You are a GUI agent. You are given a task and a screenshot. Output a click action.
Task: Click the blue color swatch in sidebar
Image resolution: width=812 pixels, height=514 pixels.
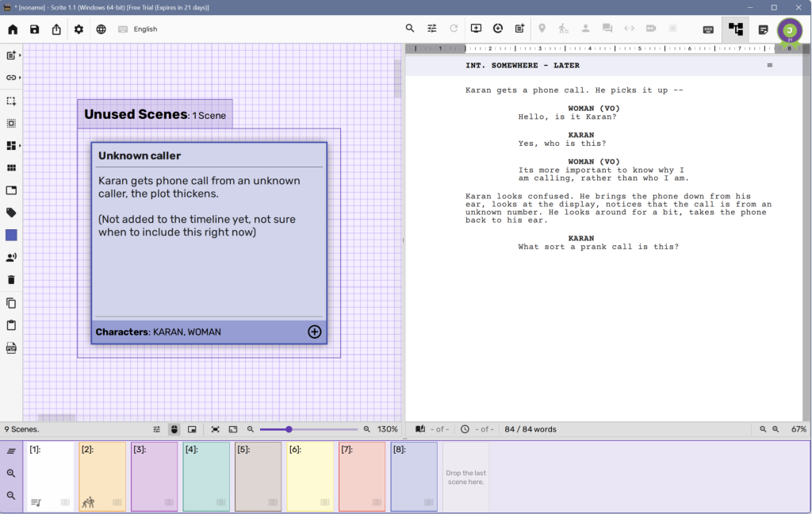click(x=11, y=236)
